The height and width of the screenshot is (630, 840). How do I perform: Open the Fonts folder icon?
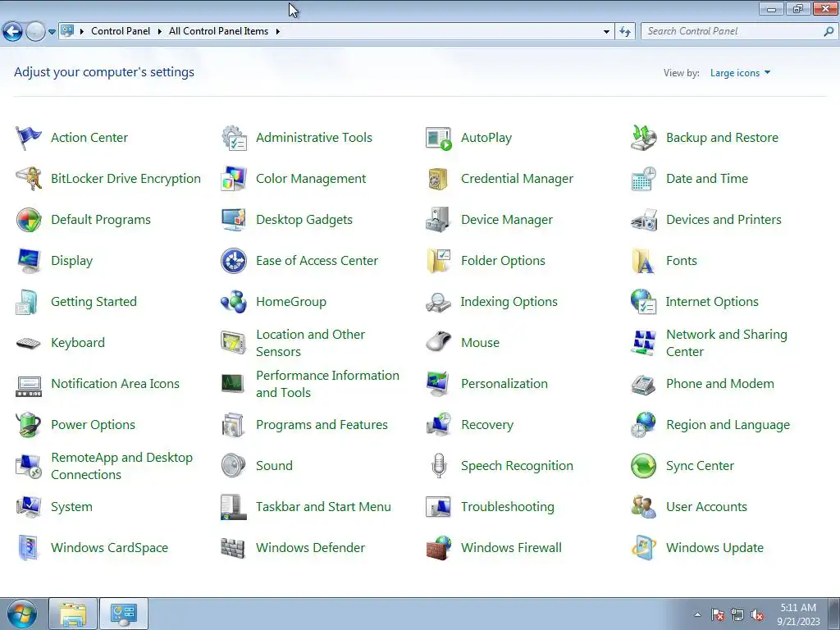(x=643, y=261)
